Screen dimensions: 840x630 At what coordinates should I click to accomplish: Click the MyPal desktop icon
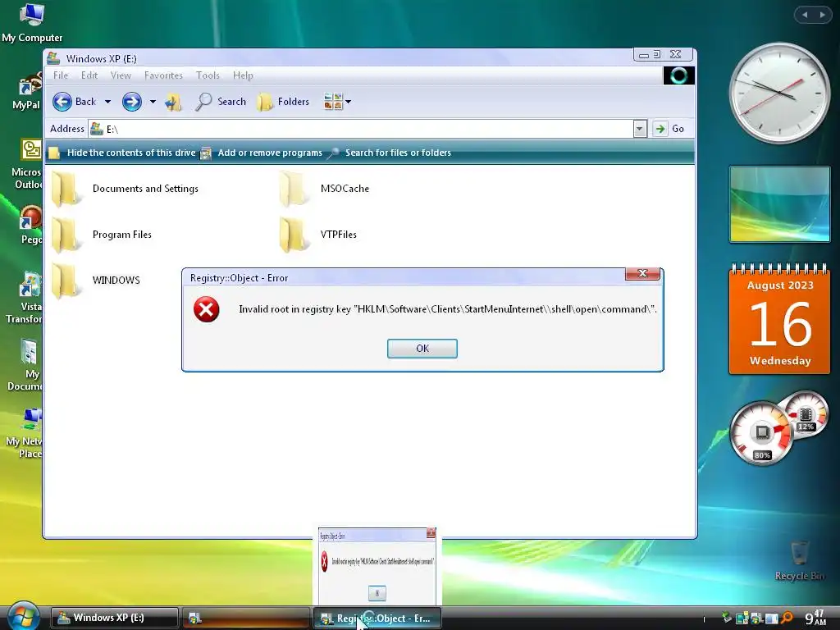tap(27, 91)
